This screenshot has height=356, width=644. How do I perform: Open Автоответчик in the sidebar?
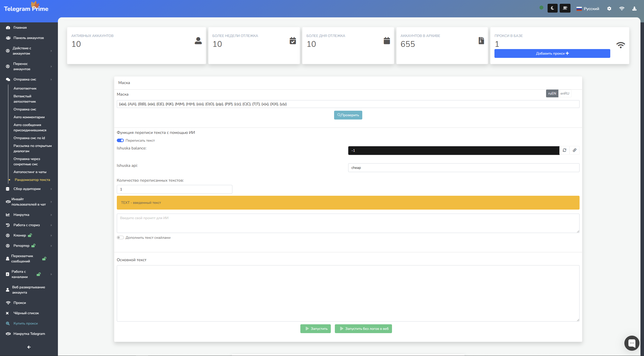tap(25, 89)
